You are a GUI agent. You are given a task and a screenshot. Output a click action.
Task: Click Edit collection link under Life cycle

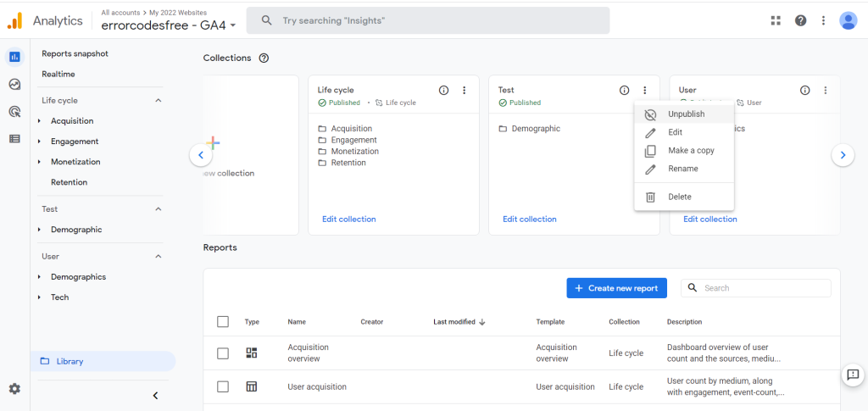click(x=348, y=219)
